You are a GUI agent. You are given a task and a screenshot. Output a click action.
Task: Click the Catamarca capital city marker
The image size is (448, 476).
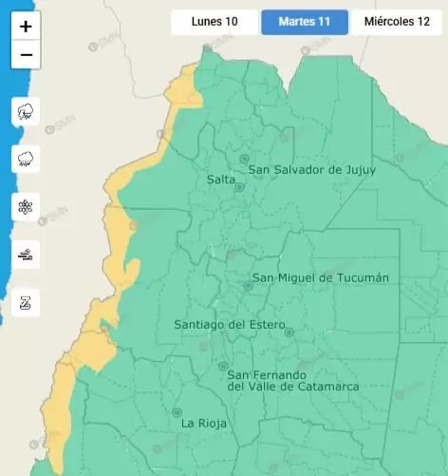(223, 366)
